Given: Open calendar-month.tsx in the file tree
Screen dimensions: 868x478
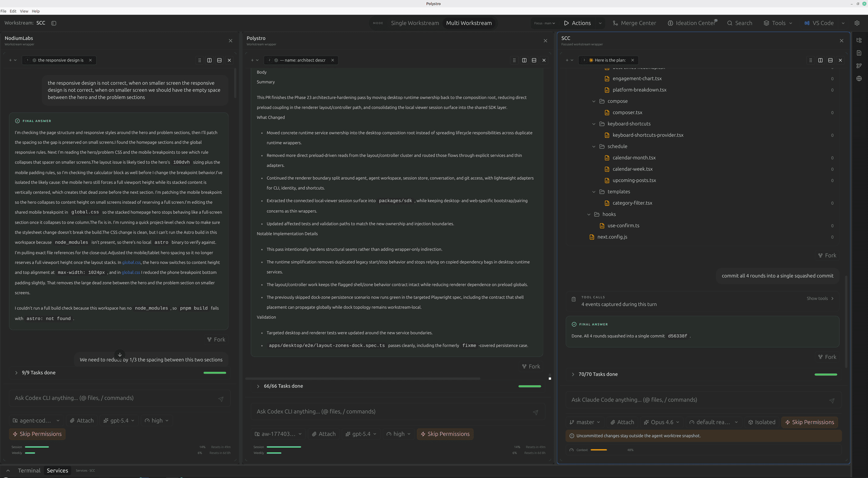Looking at the screenshot, I should click(x=634, y=158).
